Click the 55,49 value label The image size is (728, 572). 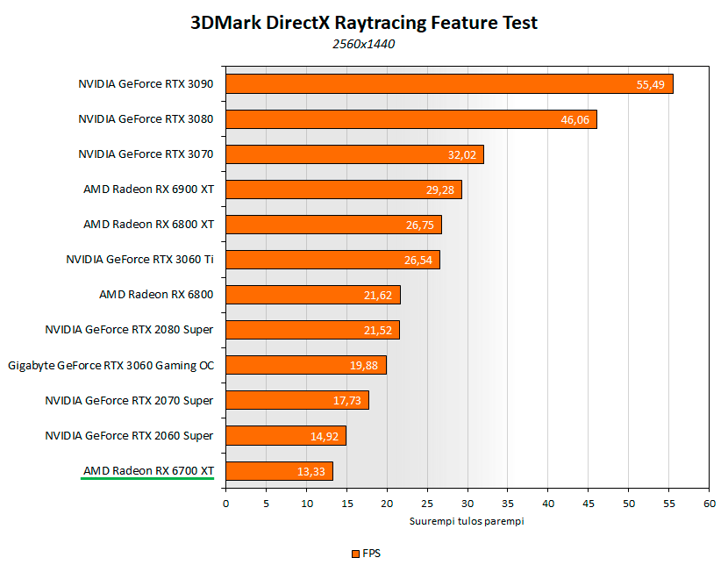pyautogui.click(x=650, y=85)
